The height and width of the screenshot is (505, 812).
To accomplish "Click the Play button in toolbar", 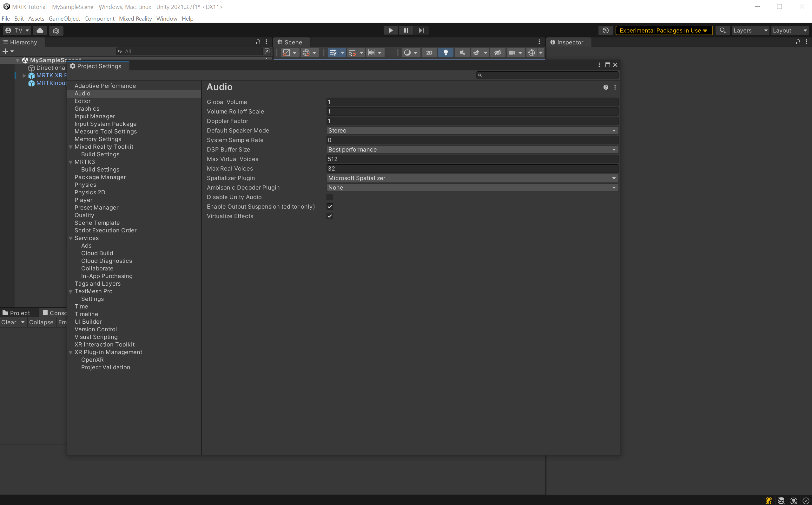I will (391, 30).
